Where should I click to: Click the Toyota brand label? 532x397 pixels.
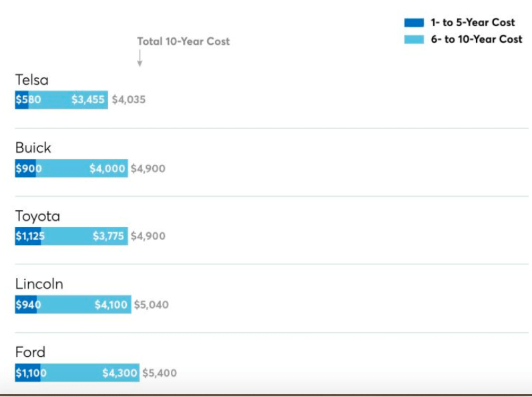37,216
